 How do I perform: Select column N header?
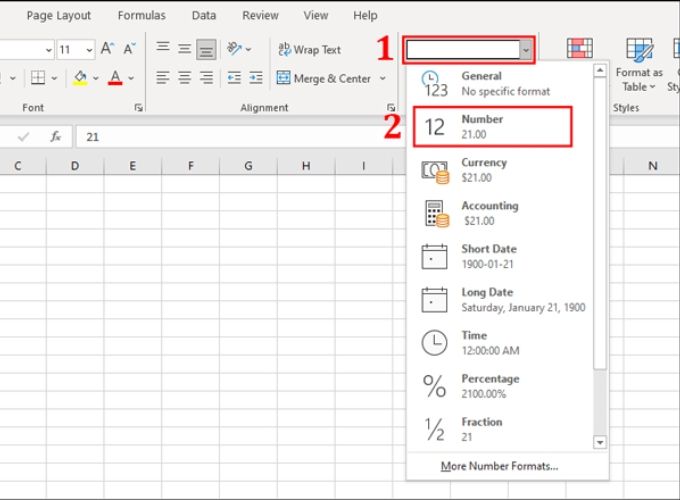pyautogui.click(x=652, y=166)
